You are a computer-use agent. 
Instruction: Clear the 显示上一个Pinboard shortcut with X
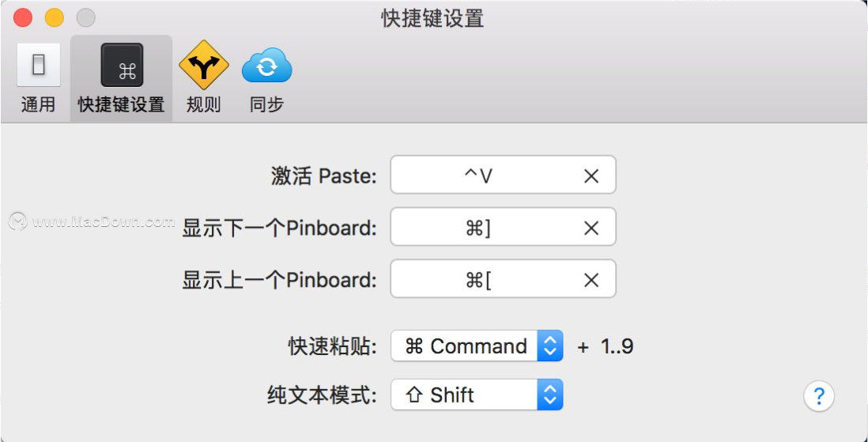pyautogui.click(x=591, y=280)
